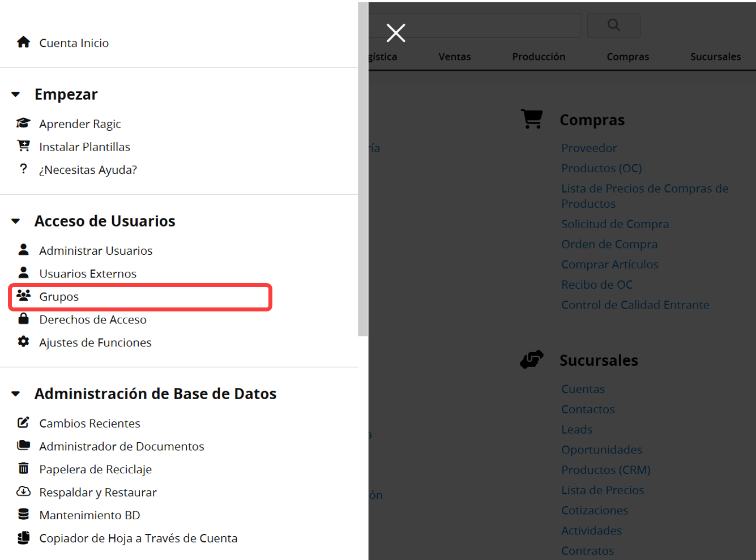Switch to the Ventas tab
This screenshot has width=756, height=560.
(454, 57)
